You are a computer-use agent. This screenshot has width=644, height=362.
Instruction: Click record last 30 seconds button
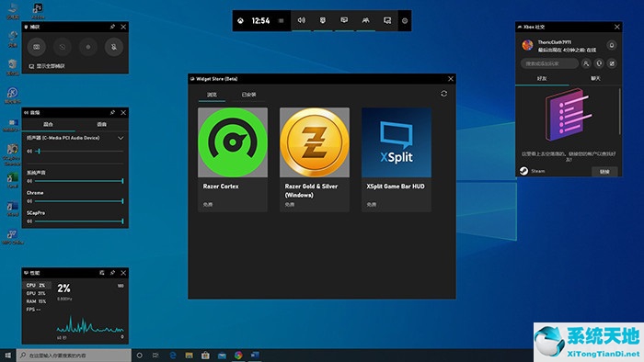click(63, 47)
